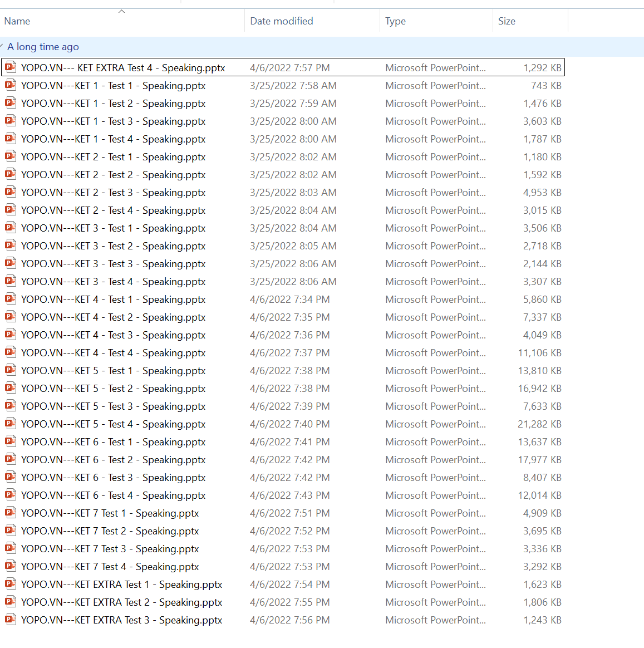This screenshot has height=648, width=644.
Task: Click icon beside KET EXTRA Test 2 file
Action: [x=10, y=602]
